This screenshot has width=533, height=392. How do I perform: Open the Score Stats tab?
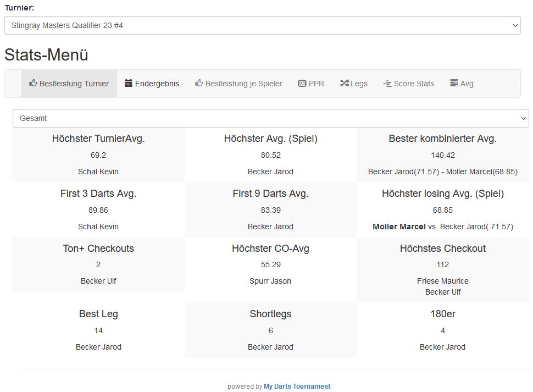point(414,84)
